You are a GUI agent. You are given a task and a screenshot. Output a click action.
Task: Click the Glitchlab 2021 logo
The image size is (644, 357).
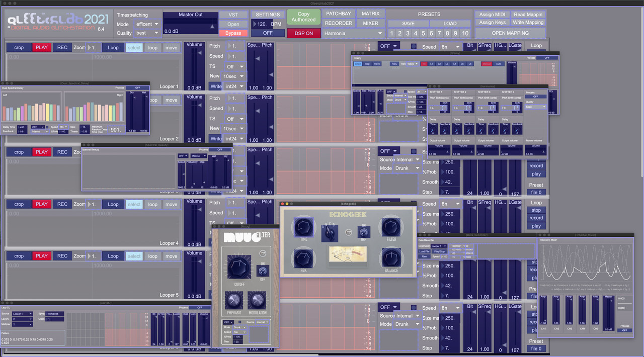pyautogui.click(x=58, y=23)
